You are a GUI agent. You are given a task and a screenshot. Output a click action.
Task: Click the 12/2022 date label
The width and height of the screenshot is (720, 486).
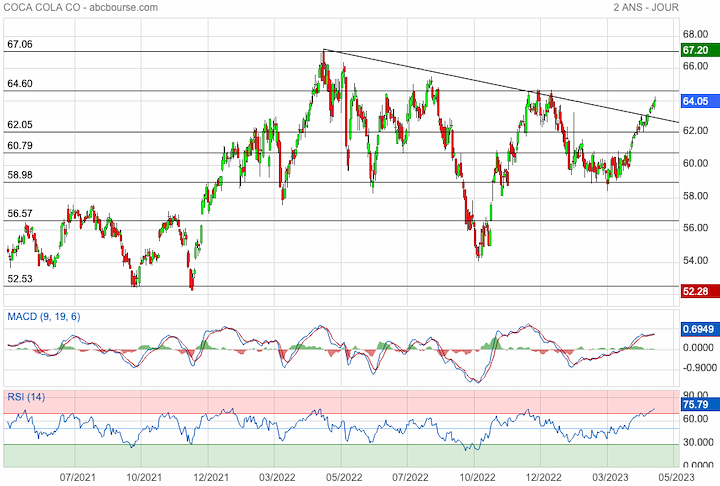(x=543, y=477)
